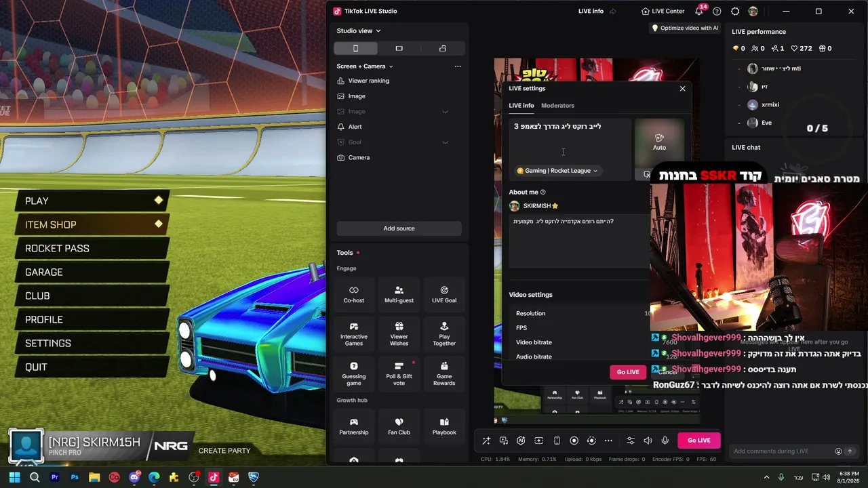The height and width of the screenshot is (488, 868).
Task: Click the Auto cover thumbnail
Action: pos(659,143)
